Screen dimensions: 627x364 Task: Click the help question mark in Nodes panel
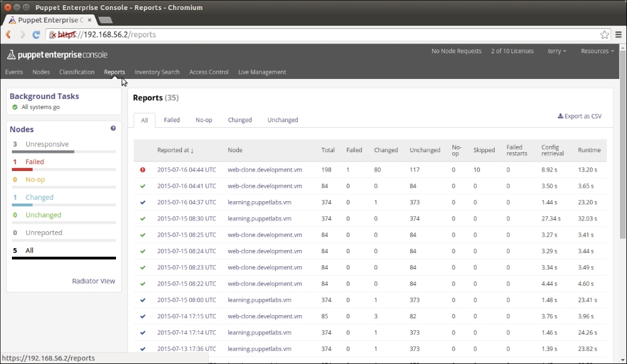click(113, 128)
